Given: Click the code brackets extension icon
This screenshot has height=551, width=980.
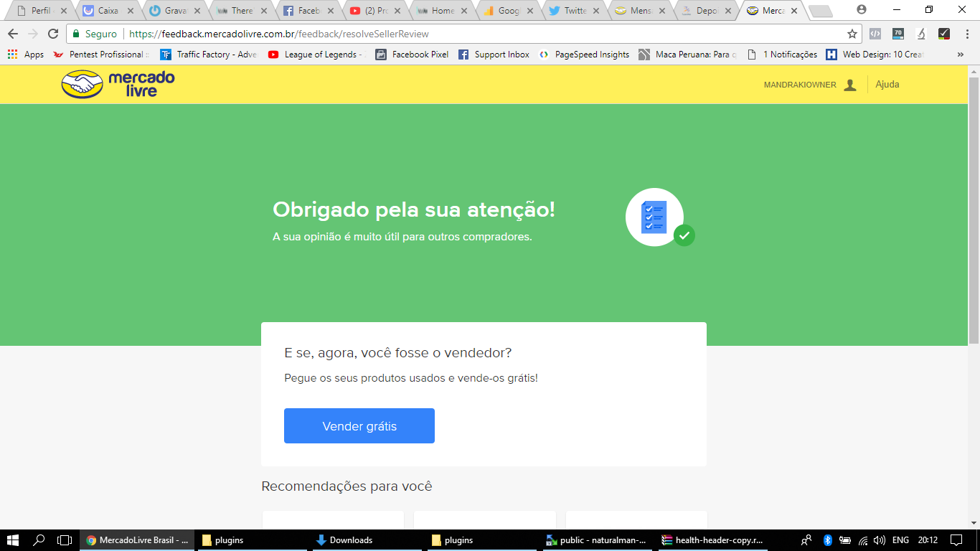Looking at the screenshot, I should point(875,34).
